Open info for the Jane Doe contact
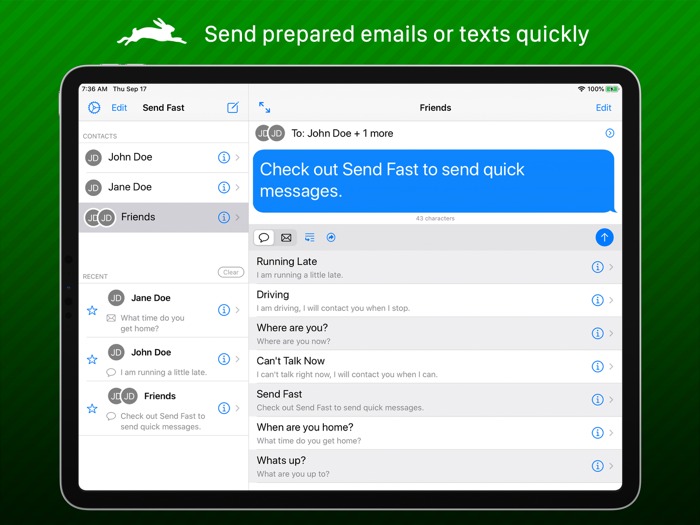The image size is (700, 525). point(224,187)
